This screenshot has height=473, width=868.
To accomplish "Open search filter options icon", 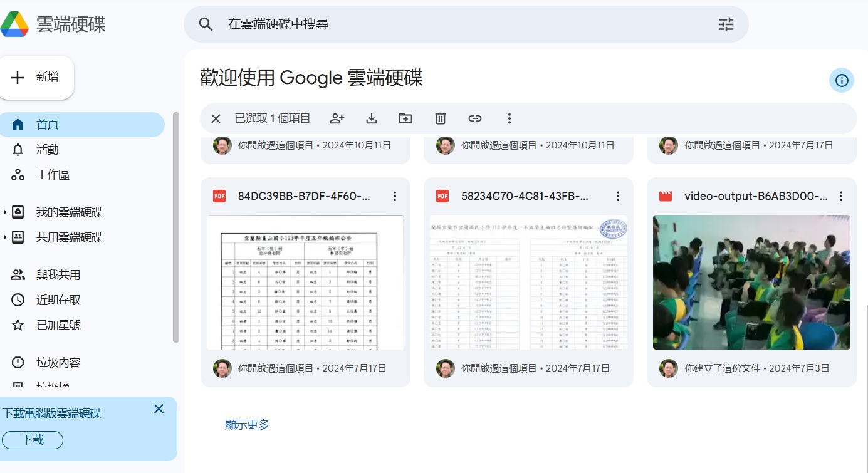I will 726,24.
